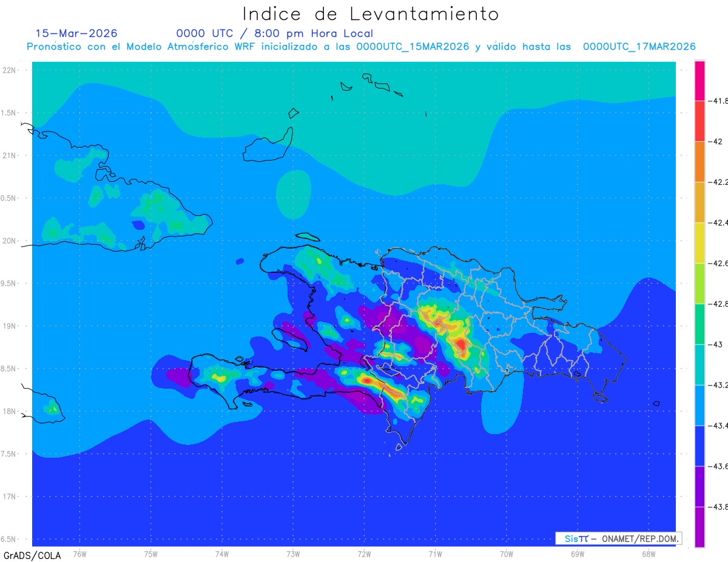Pick the red legend swatch between -41.8 and -42
The image size is (728, 562).
[x=699, y=121]
